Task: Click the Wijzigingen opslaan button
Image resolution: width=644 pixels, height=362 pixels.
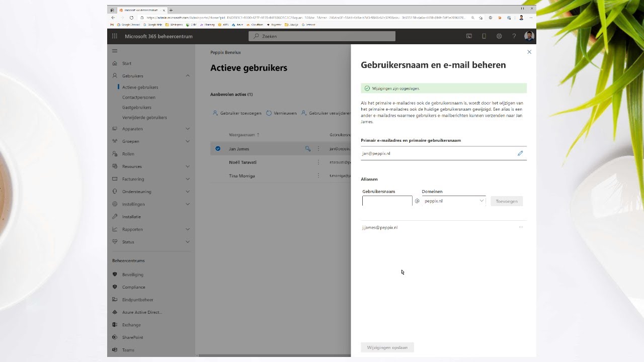Action: (x=387, y=347)
